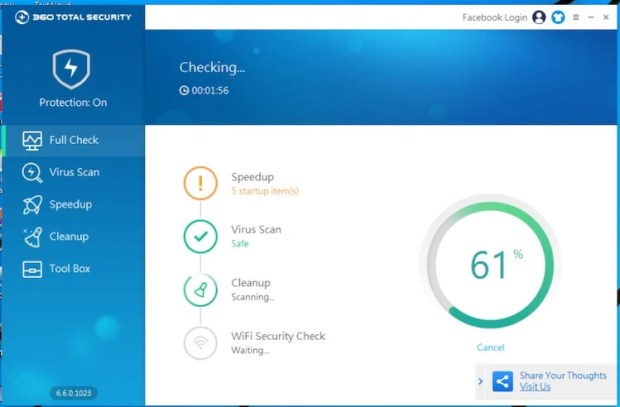Click the 61% circular progress indicator
Image resolution: width=620 pixels, height=407 pixels.
[490, 265]
